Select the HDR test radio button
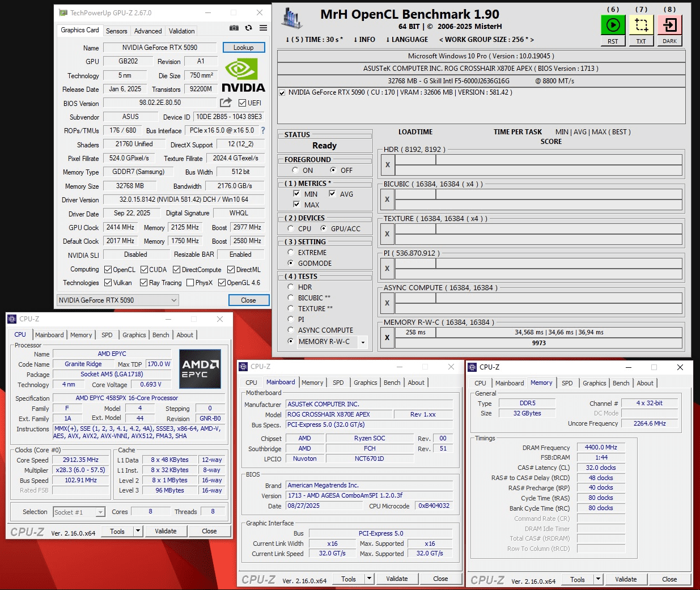The image size is (700, 590). click(291, 287)
